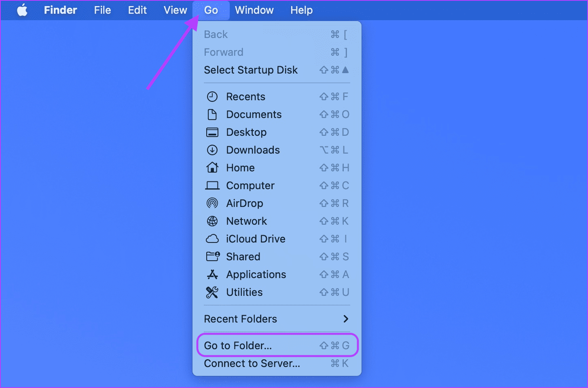Select the Recents menu entry
This screenshot has height=388, width=588.
[277, 97]
